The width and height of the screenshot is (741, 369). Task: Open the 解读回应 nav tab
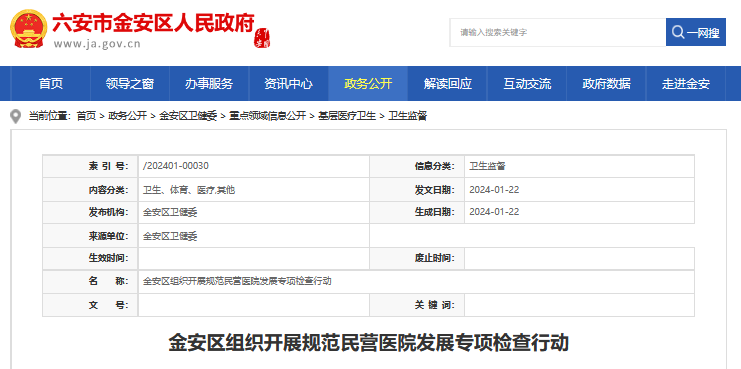click(x=448, y=84)
